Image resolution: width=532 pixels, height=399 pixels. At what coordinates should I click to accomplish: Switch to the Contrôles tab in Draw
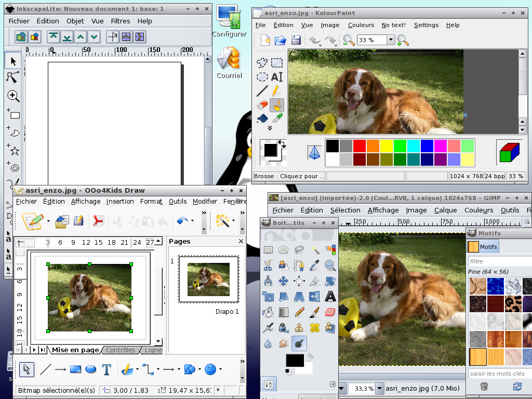pyautogui.click(x=121, y=350)
